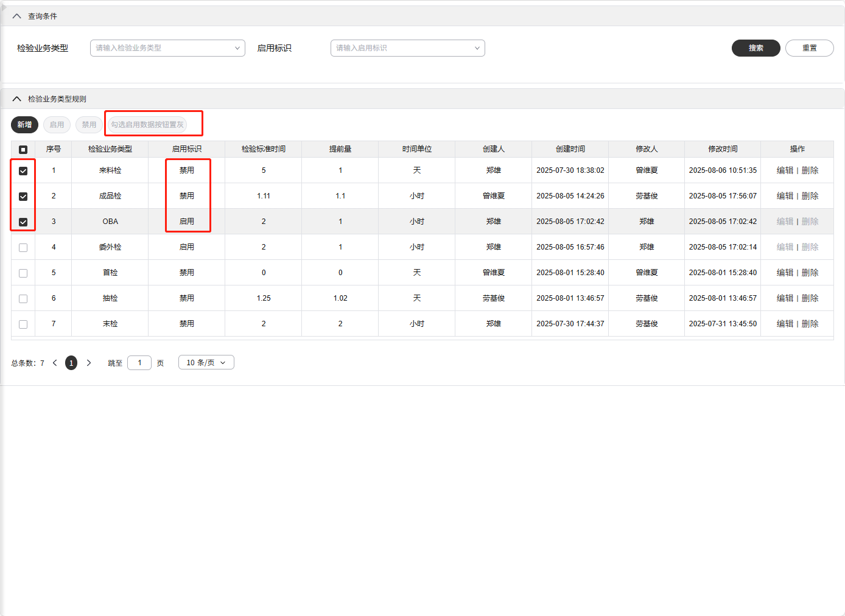
Task: Check the 末检 row checkbox
Action: pos(23,324)
